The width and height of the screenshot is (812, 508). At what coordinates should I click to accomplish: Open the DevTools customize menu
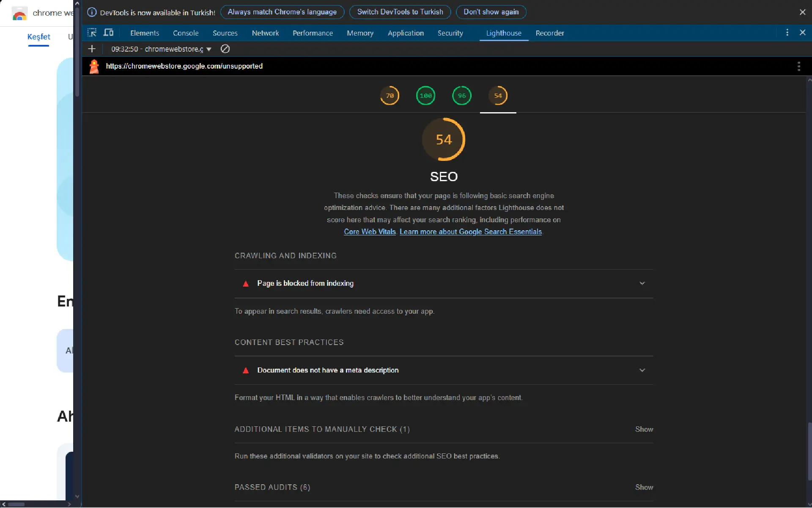coord(787,33)
